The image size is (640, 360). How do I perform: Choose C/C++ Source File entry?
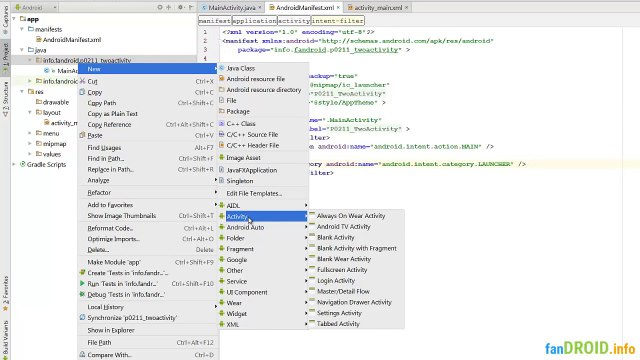click(263, 134)
